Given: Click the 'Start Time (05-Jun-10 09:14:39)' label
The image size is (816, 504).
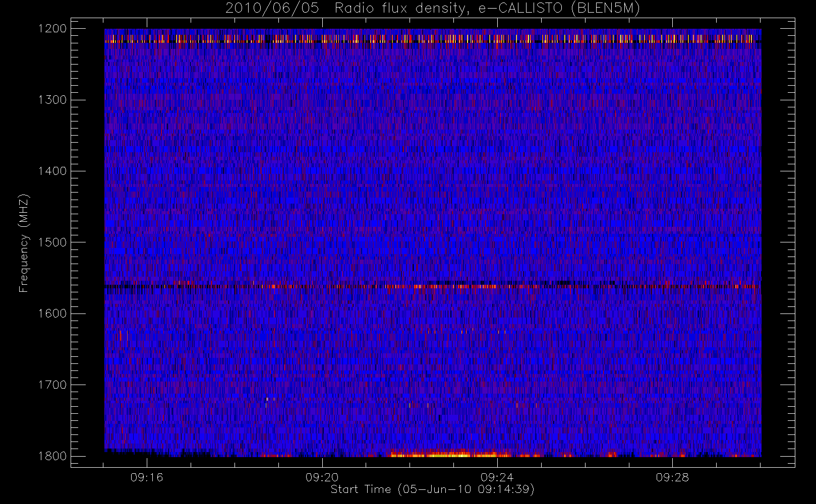Looking at the screenshot, I should (x=432, y=489).
